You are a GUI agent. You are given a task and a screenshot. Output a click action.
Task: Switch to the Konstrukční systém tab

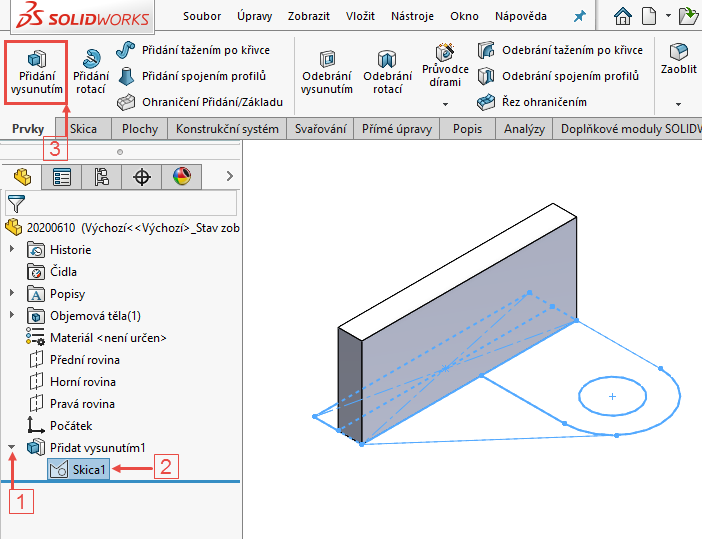(x=227, y=129)
